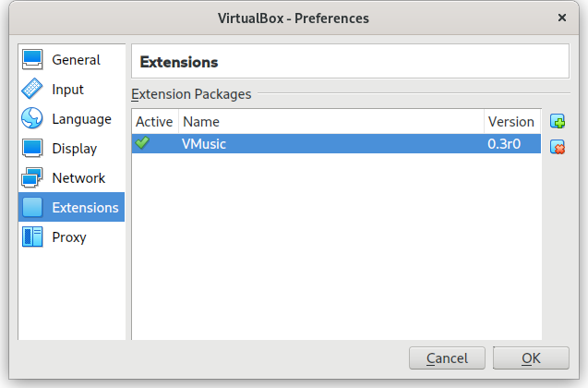
Task: Click the General monitor icon in sidebar
Action: (x=32, y=60)
